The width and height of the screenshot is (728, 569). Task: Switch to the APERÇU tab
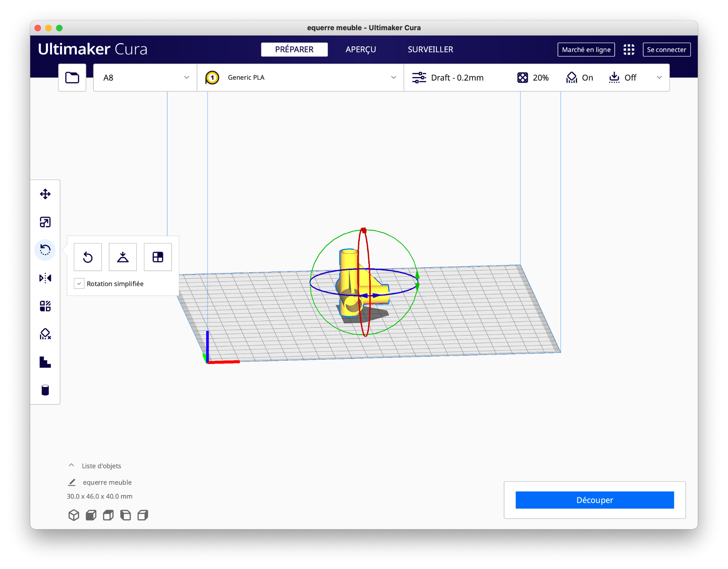360,49
